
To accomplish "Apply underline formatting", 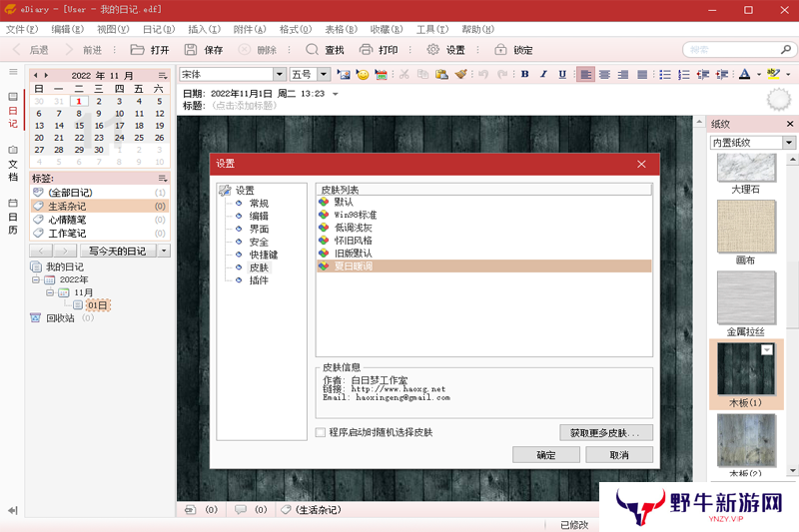I will pos(562,74).
